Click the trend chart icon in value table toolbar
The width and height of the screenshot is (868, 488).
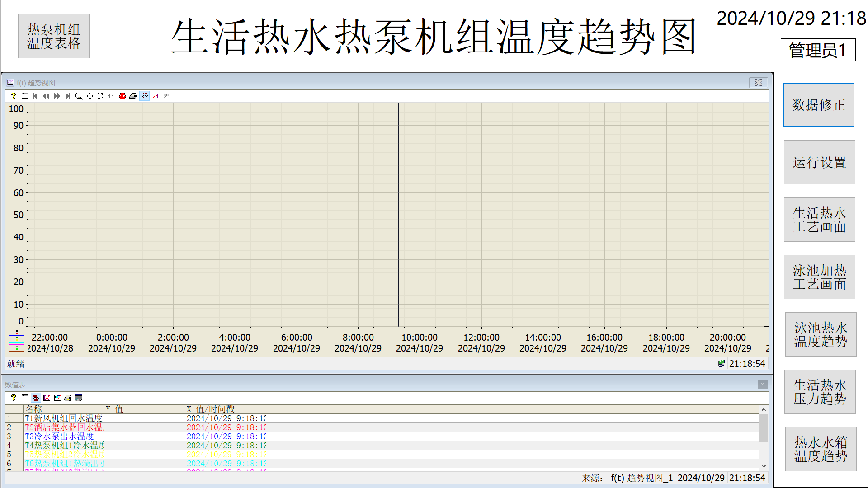[47, 398]
